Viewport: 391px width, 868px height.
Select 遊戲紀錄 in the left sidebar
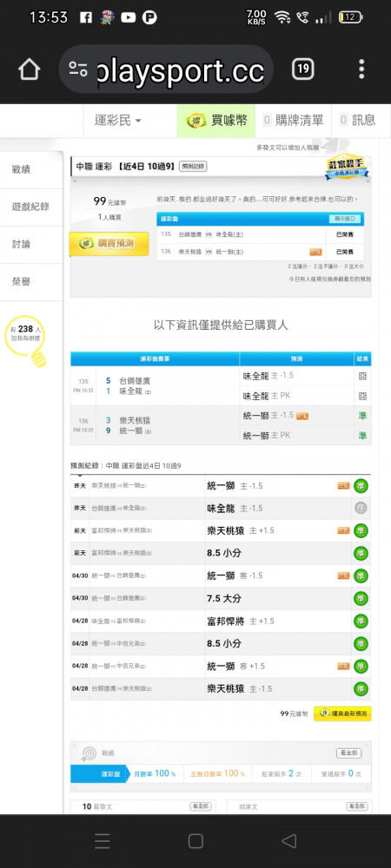tap(31, 207)
